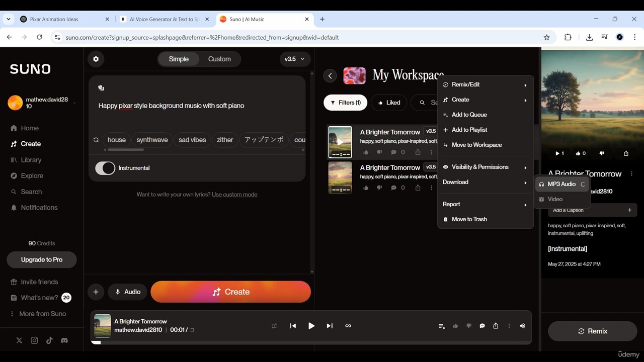Expand the Report submenu
The width and height of the screenshot is (644, 362).
click(485, 204)
